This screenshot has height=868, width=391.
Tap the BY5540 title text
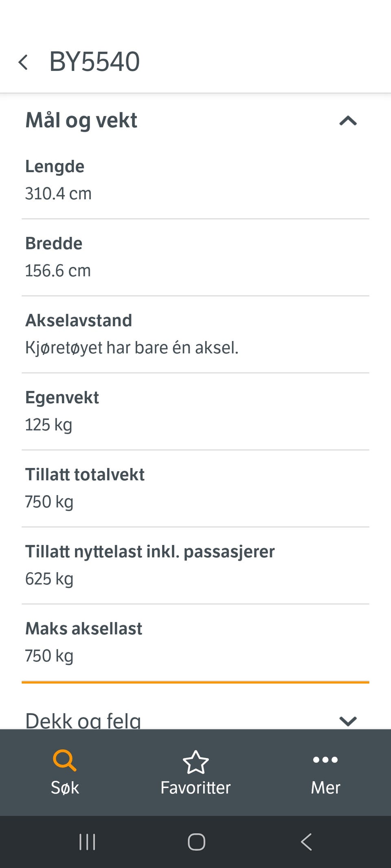(x=94, y=62)
